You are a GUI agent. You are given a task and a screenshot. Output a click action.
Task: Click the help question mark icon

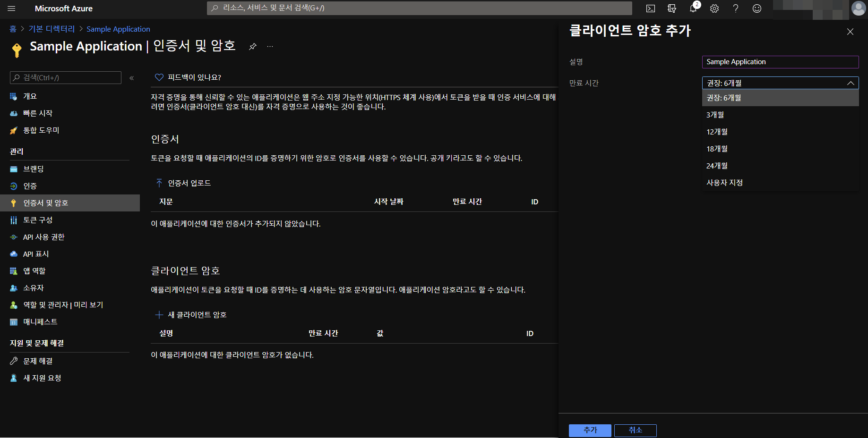(736, 8)
